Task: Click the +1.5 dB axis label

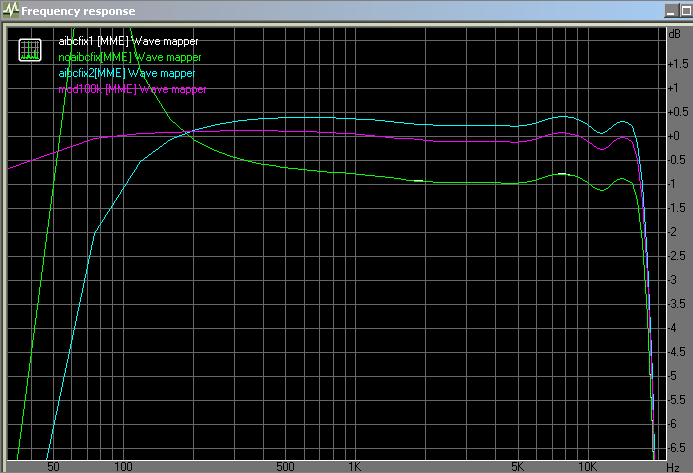Action: [x=678, y=64]
